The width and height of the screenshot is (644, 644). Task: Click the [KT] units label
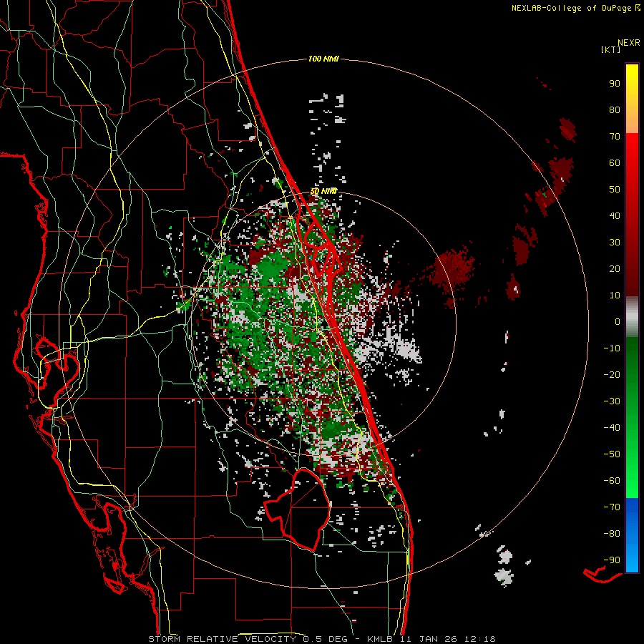pyautogui.click(x=611, y=49)
